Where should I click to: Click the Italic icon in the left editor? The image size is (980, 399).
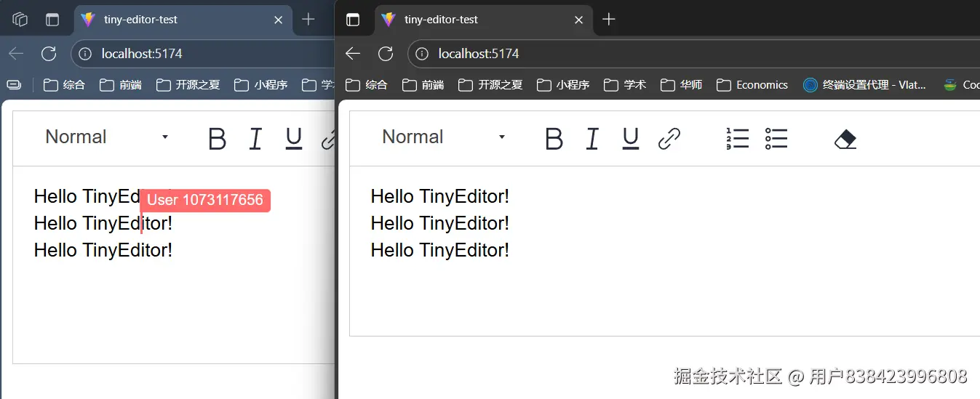(x=255, y=138)
